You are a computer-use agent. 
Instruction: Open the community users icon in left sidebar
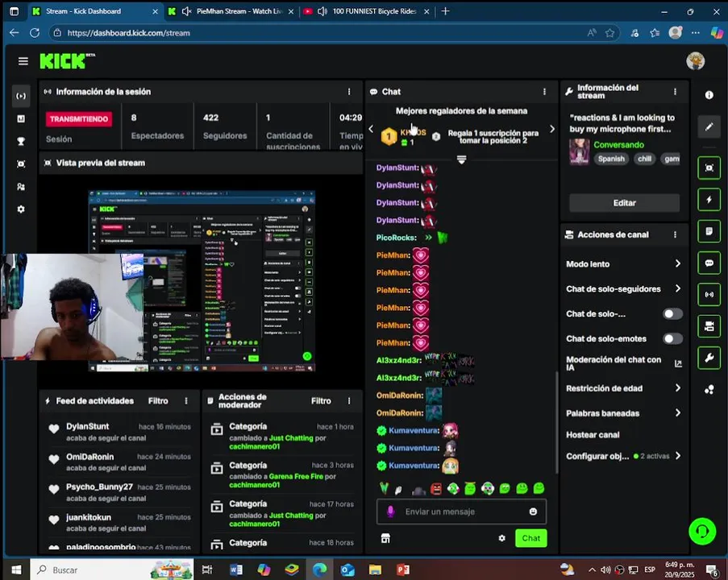point(21,187)
